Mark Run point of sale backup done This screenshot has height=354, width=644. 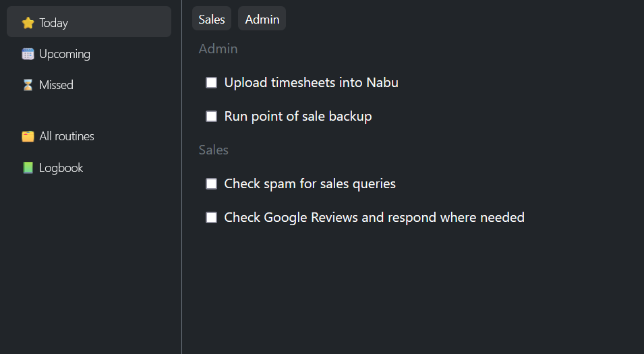pyautogui.click(x=211, y=117)
